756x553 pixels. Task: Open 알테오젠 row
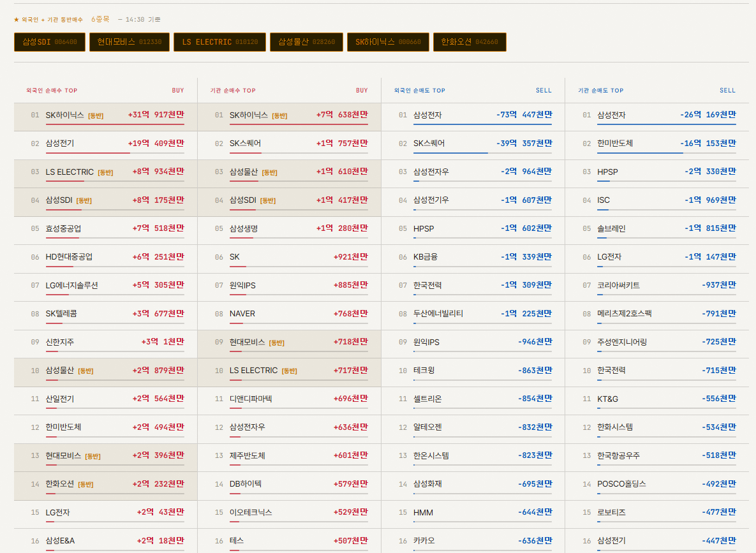point(473,429)
